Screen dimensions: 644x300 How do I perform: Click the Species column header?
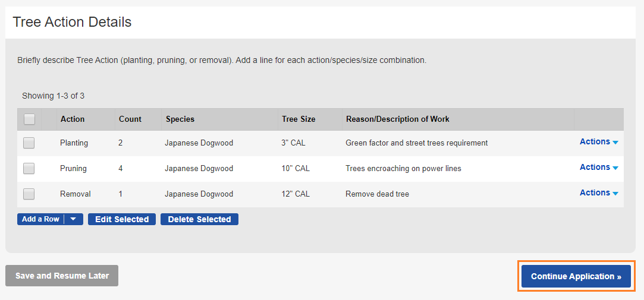(x=180, y=119)
